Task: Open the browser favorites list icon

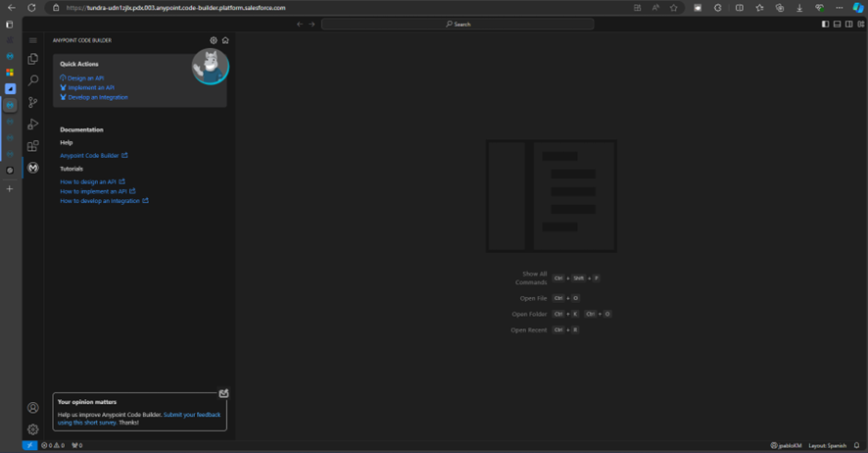Action: tap(759, 8)
